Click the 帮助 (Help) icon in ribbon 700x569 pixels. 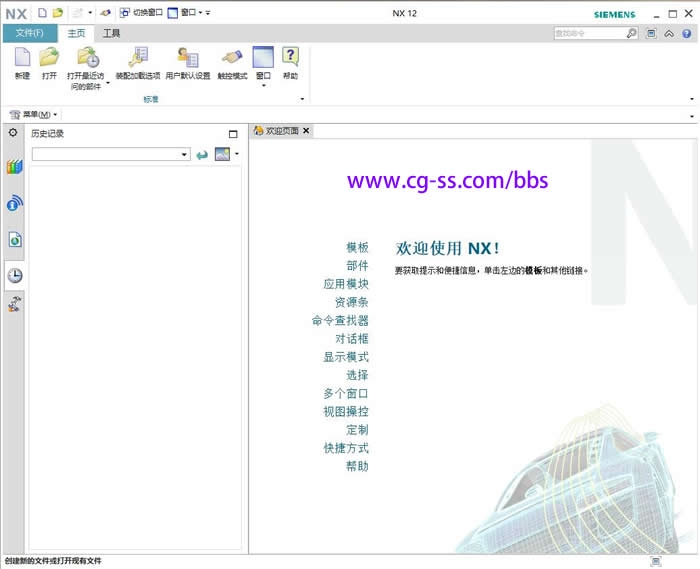[x=290, y=59]
